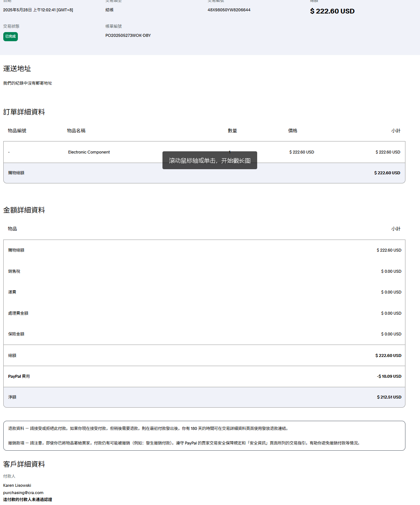420x505 pixels.
Task: Click the PayPal 費用 row label
Action: pos(19,376)
